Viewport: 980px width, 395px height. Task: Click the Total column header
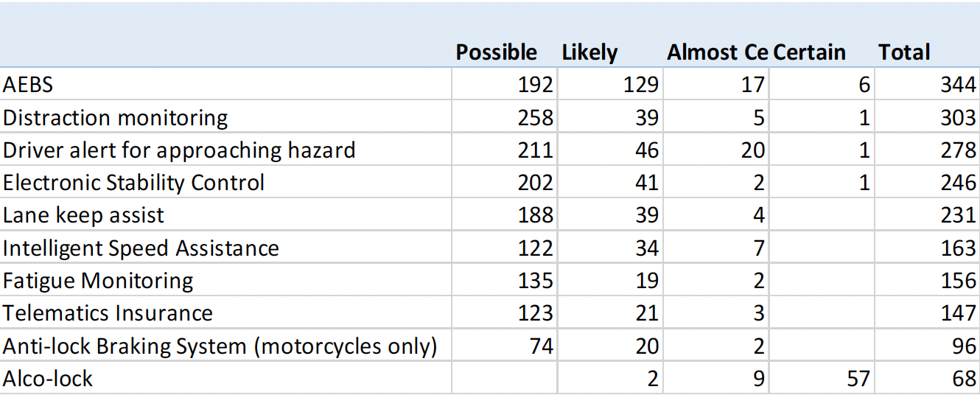[903, 52]
